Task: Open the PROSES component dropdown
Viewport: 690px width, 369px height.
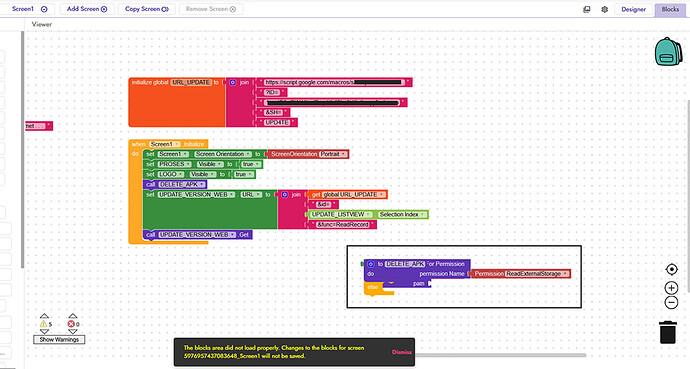Action: [175, 164]
